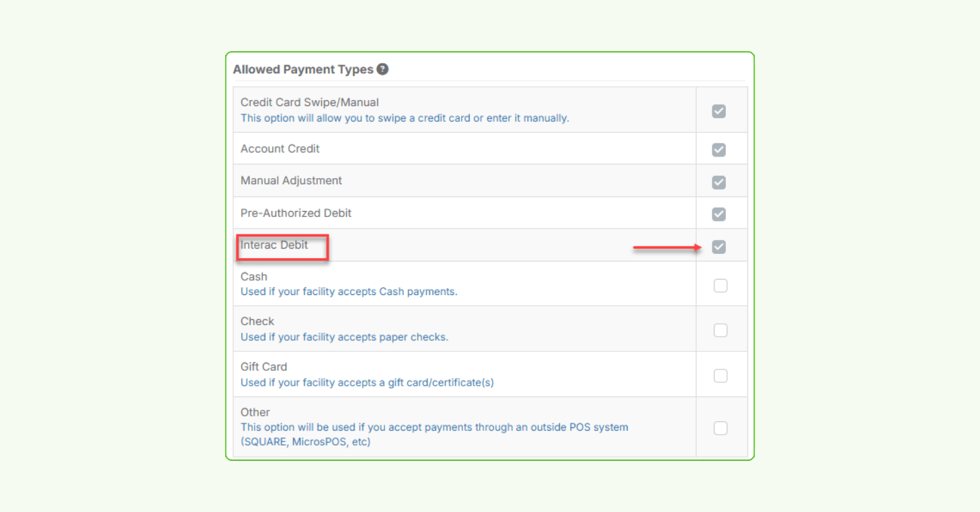
Task: Check the Check payment checkbox
Action: [720, 330]
